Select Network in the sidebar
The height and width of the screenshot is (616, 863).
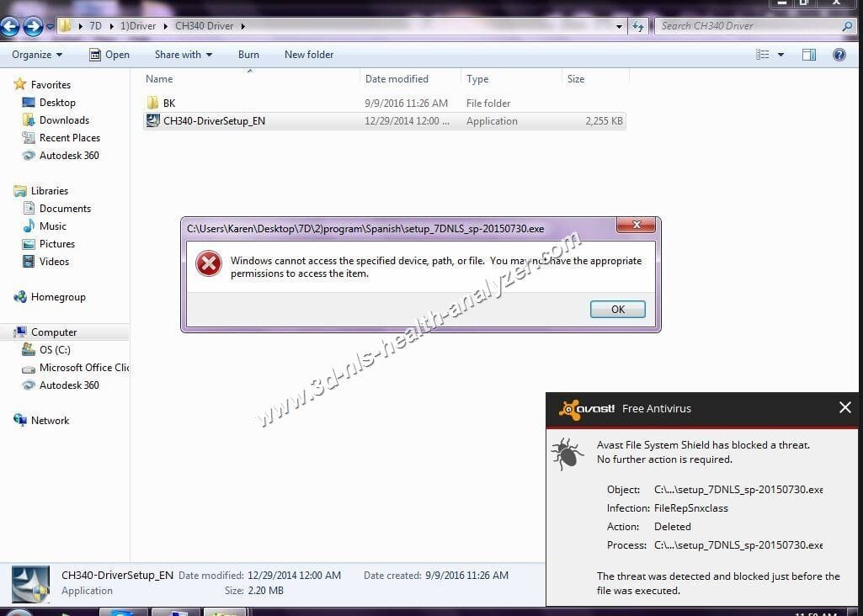pos(50,420)
